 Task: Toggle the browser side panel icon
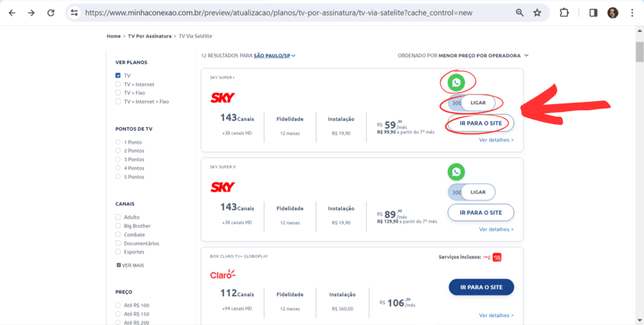coord(593,13)
